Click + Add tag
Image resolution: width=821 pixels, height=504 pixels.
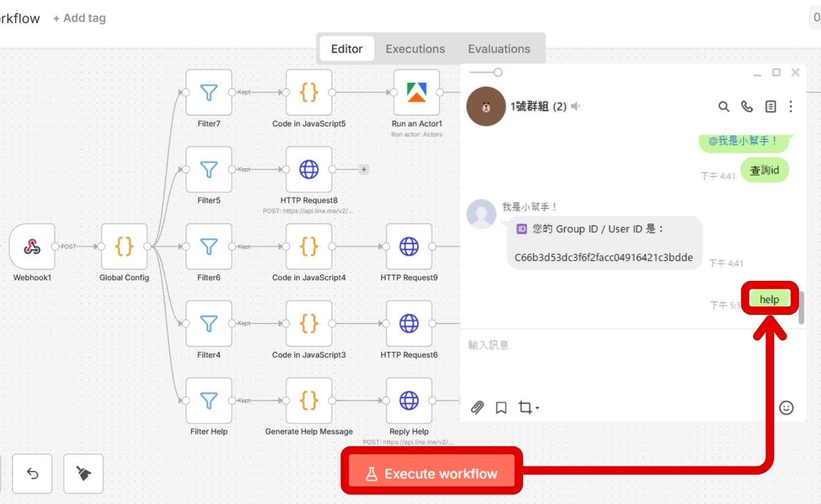(x=79, y=18)
